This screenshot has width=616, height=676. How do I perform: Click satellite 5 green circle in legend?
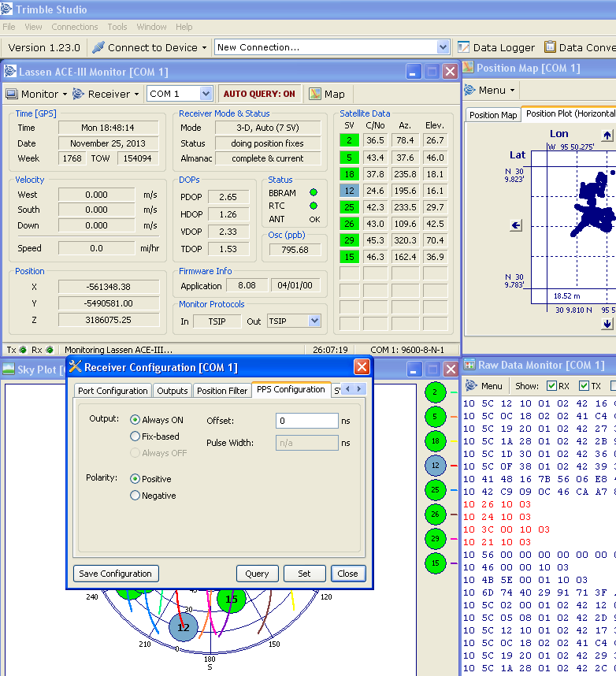coord(436,417)
